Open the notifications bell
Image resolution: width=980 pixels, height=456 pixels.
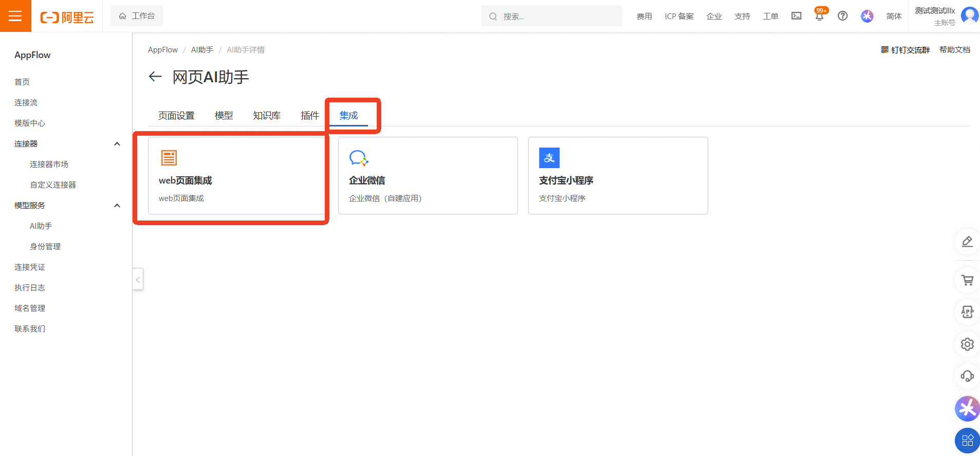(820, 16)
